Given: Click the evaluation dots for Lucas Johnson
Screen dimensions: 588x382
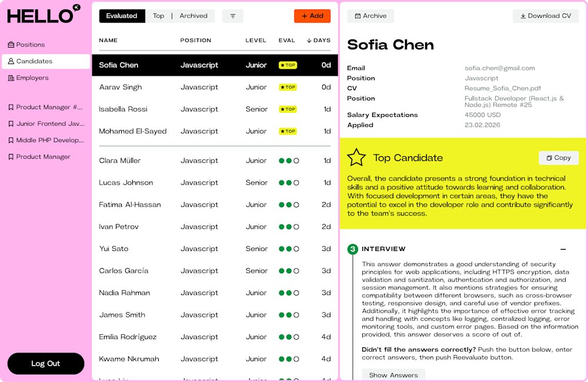Looking at the screenshot, I should [x=288, y=183].
